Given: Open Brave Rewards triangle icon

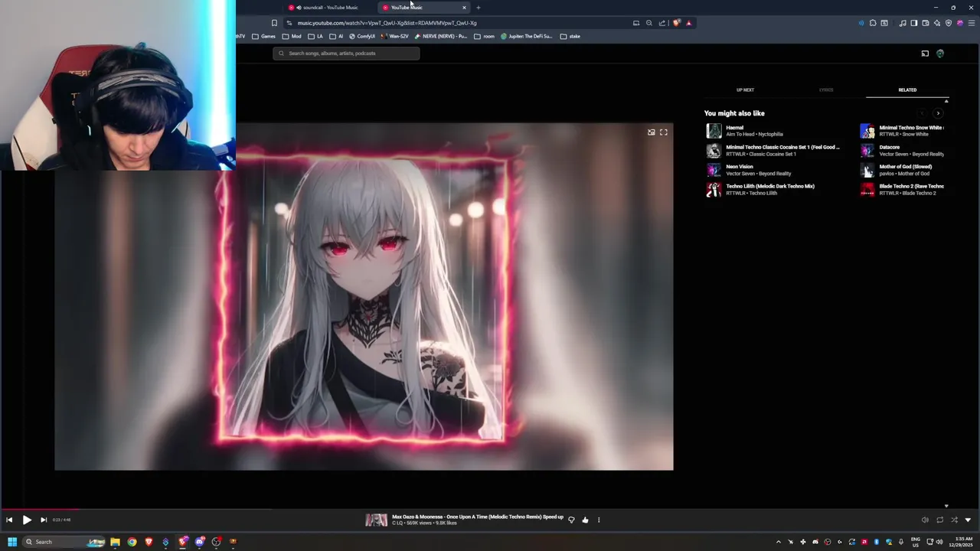Looking at the screenshot, I should [688, 23].
